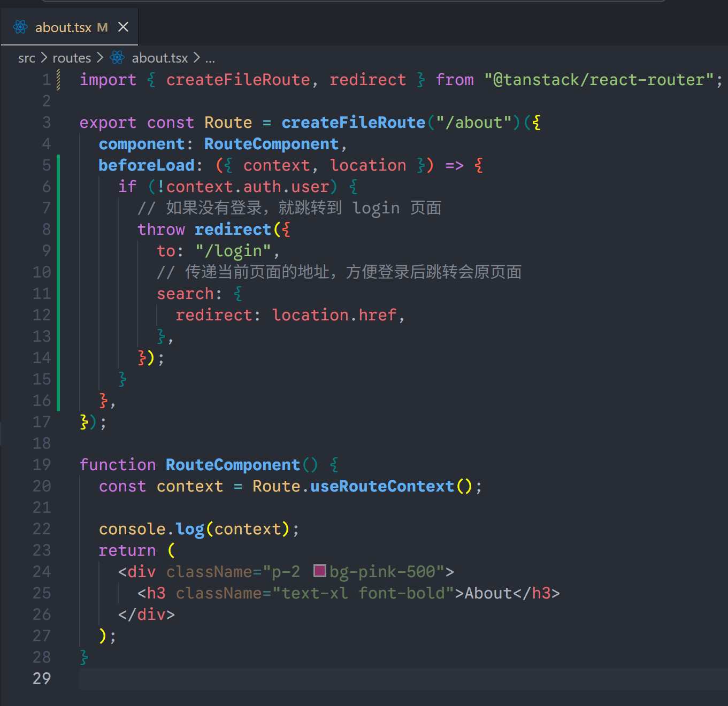This screenshot has width=728, height=706.
Task: Select the about.tsx tab label
Action: point(63,27)
